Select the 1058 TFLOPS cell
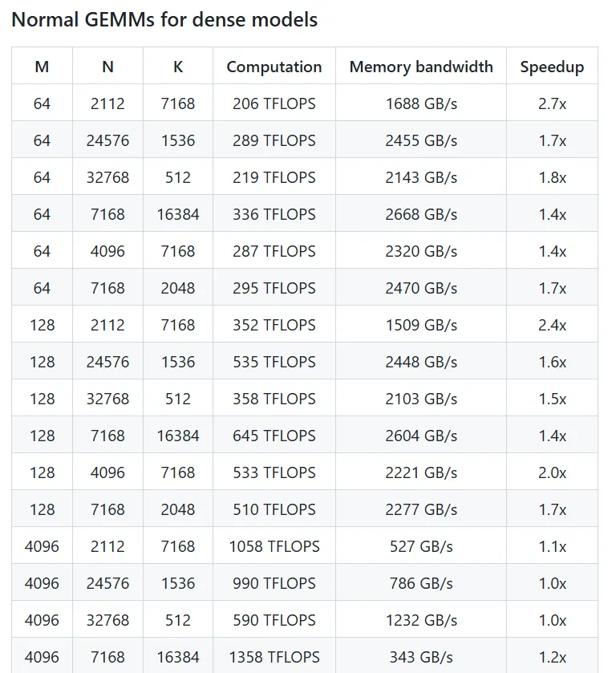Viewport: 616px width, 673px height. [274, 546]
